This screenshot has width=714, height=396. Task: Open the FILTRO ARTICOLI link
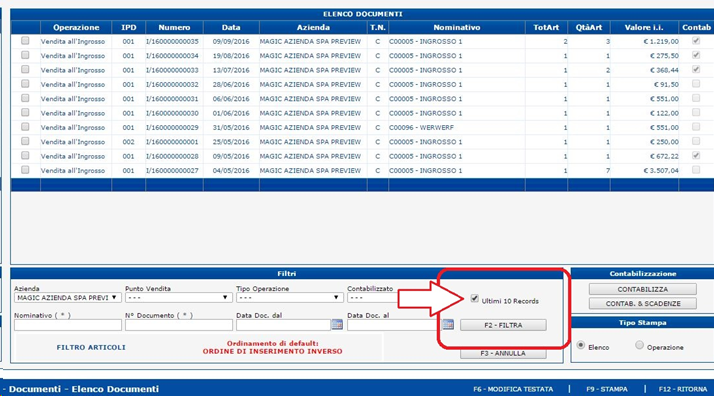(x=91, y=347)
